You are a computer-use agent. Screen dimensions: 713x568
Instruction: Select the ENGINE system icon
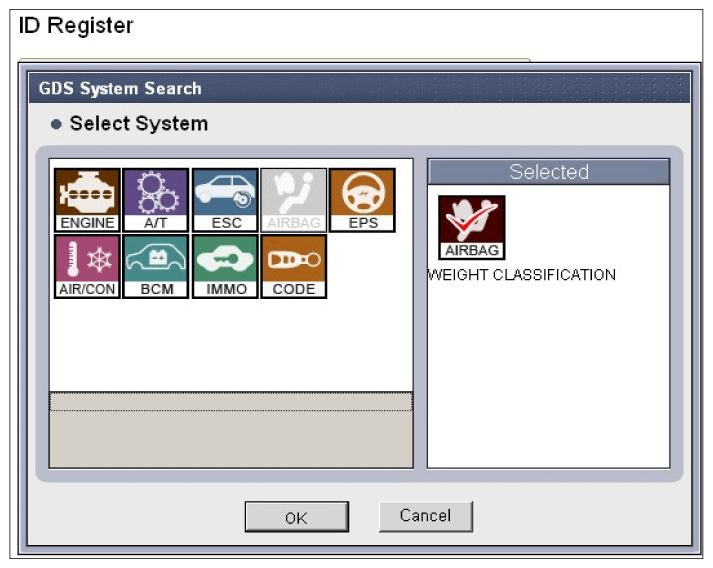tap(87, 200)
